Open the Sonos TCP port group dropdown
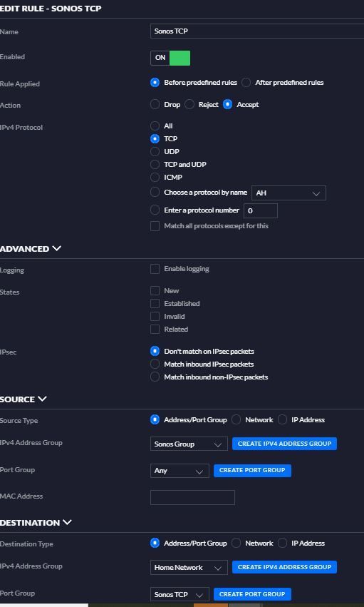364x607 pixels. pyautogui.click(x=180, y=594)
